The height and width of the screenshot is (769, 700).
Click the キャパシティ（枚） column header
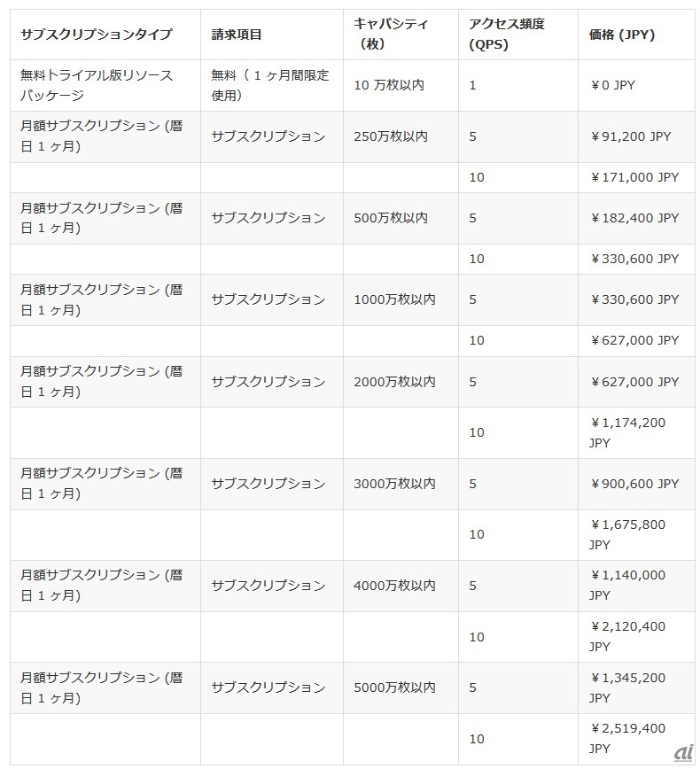coord(390,34)
